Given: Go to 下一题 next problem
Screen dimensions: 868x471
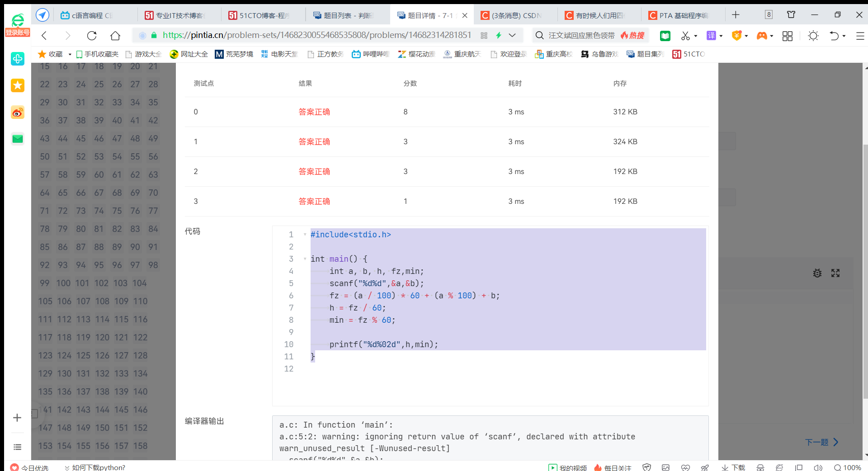Looking at the screenshot, I should click(x=822, y=442).
